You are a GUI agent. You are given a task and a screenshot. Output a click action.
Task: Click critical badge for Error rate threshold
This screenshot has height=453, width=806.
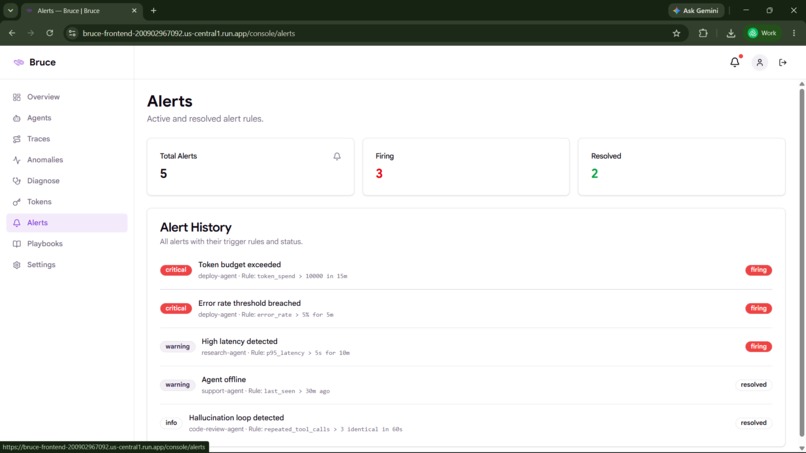(x=176, y=309)
